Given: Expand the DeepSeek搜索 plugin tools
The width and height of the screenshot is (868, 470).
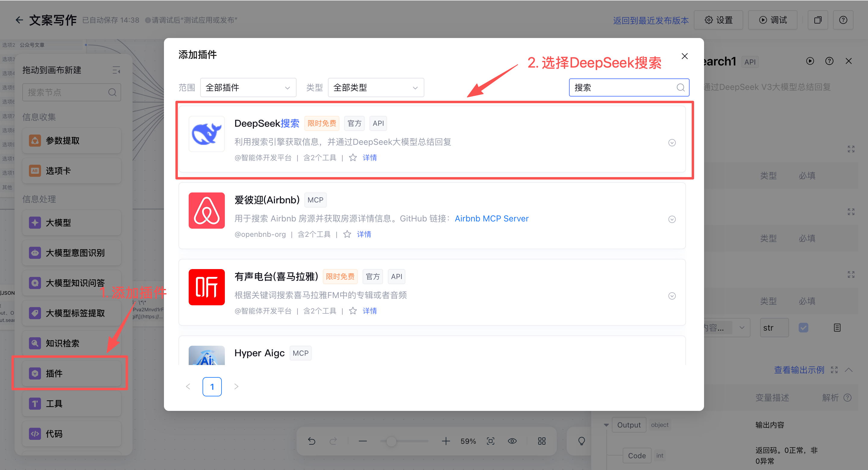Looking at the screenshot, I should pyautogui.click(x=672, y=143).
